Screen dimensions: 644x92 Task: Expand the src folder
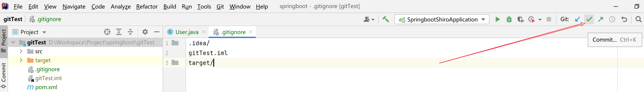click(21, 51)
